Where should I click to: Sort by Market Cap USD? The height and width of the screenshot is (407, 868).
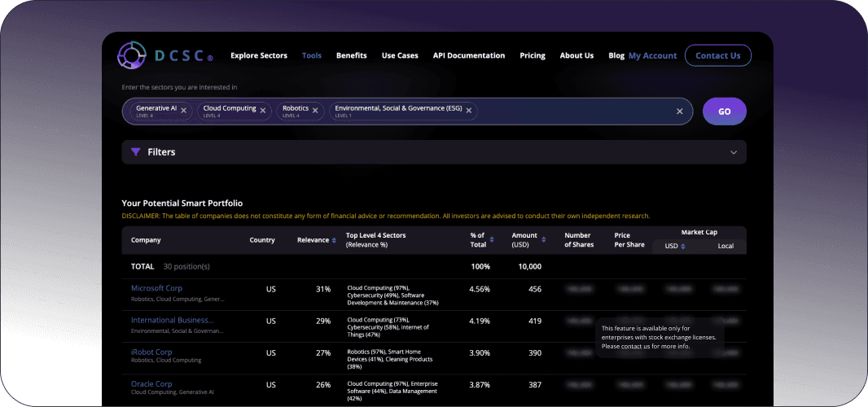click(x=682, y=247)
